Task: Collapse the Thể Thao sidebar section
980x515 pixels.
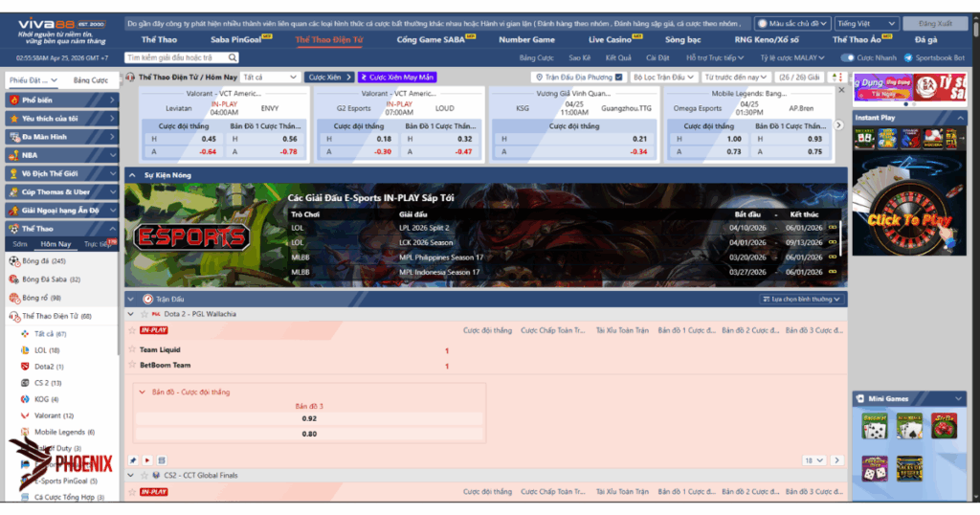Action: [x=113, y=229]
